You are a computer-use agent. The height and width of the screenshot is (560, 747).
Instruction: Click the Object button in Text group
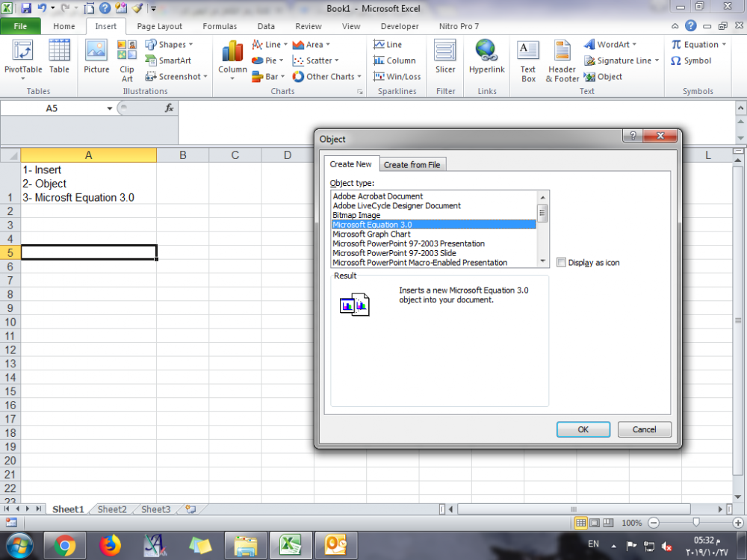pos(603,77)
